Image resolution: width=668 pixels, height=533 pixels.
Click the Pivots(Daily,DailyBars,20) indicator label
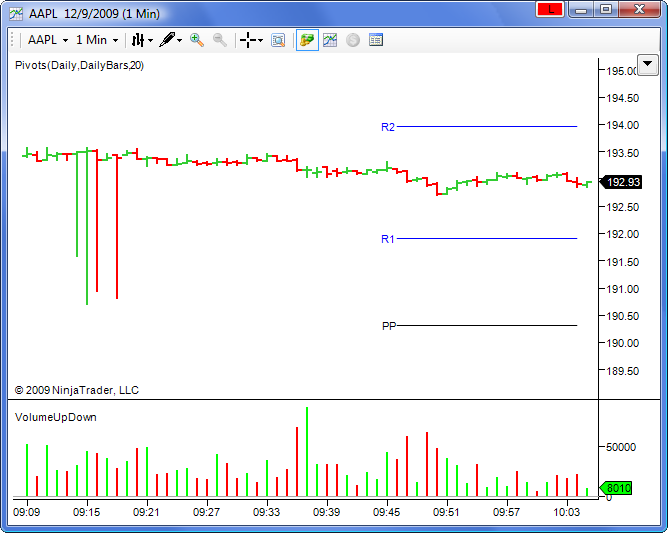[79, 65]
